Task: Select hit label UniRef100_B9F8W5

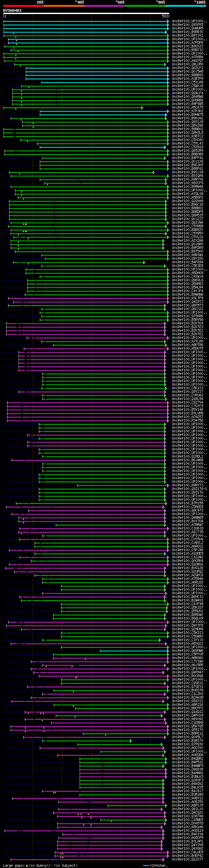Action: [x=187, y=104]
